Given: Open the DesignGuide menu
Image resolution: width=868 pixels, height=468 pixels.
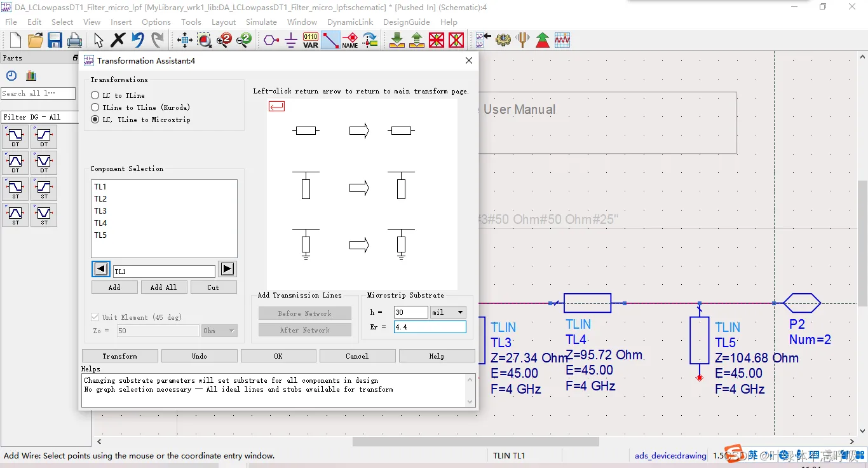Looking at the screenshot, I should pyautogui.click(x=407, y=22).
